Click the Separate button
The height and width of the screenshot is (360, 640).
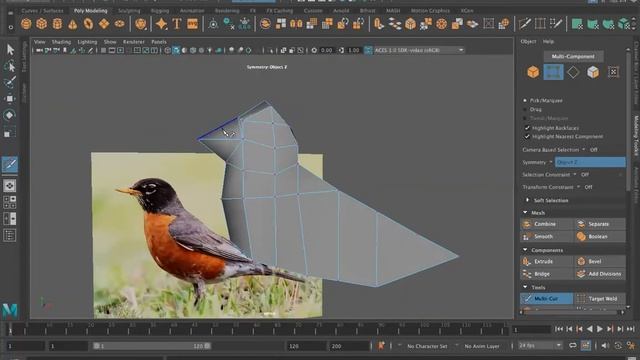[600, 224]
